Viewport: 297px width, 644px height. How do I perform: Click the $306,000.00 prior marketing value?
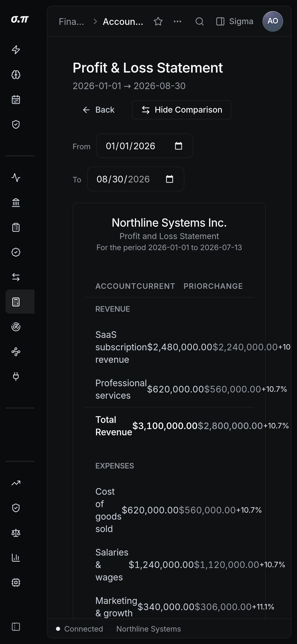tap(223, 607)
